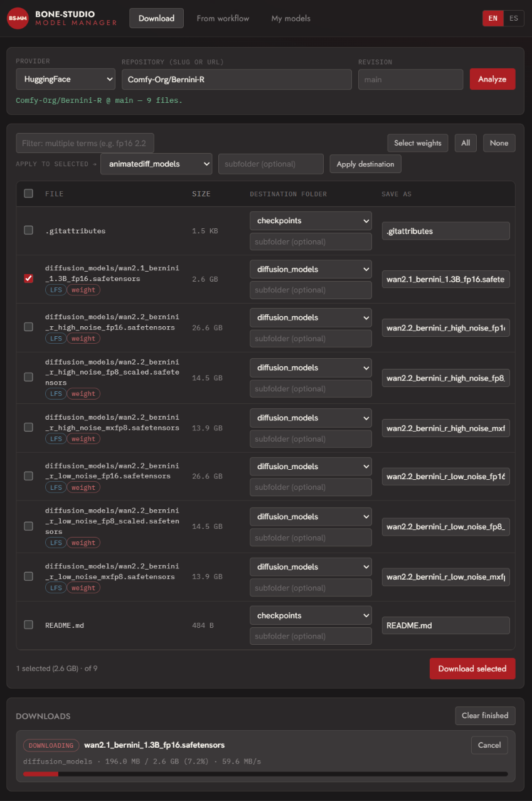Screen dimensions: 532x801
Task: Click the file filter terms field
Action: [x=85, y=143]
